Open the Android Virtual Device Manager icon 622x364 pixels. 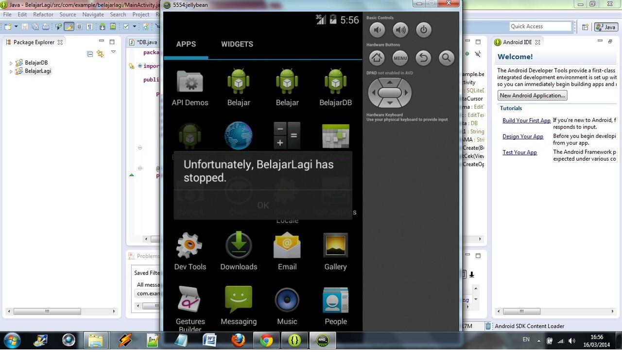point(113,27)
